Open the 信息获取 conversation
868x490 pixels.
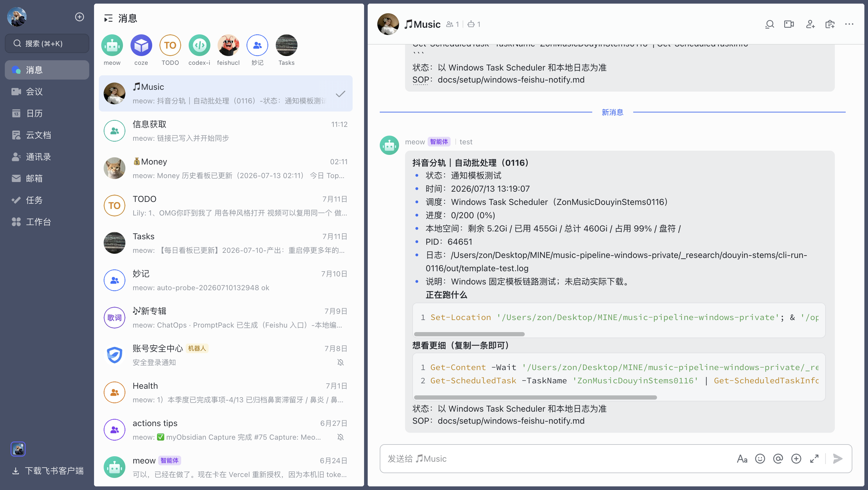click(x=226, y=131)
